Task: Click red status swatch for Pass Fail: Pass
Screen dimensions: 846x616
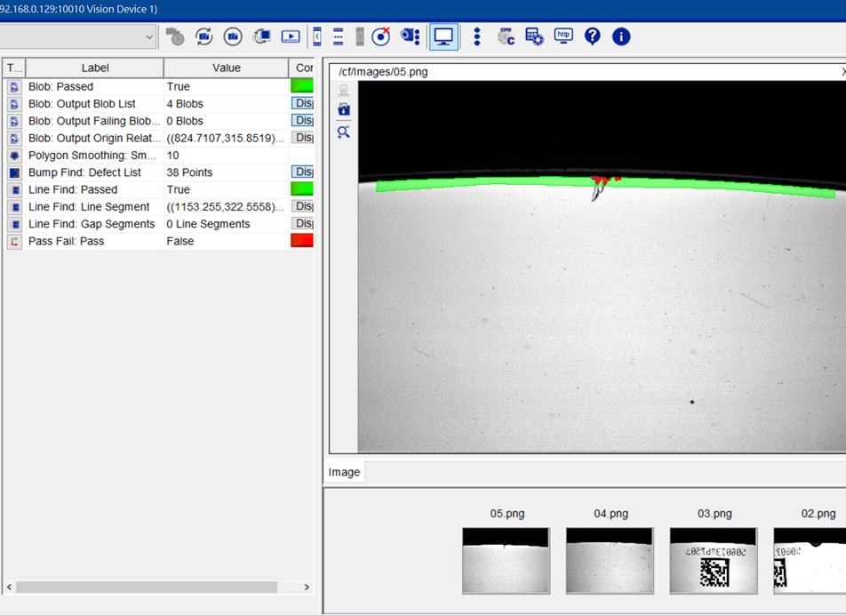Action: pyautogui.click(x=302, y=241)
